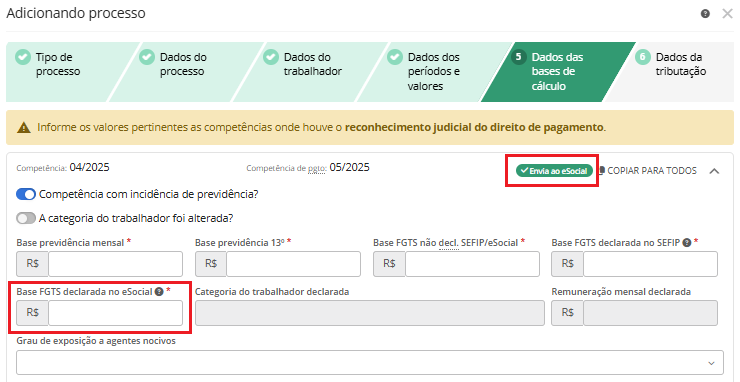Click check icon on Dados do processo step
The image size is (740, 382).
(146, 57)
